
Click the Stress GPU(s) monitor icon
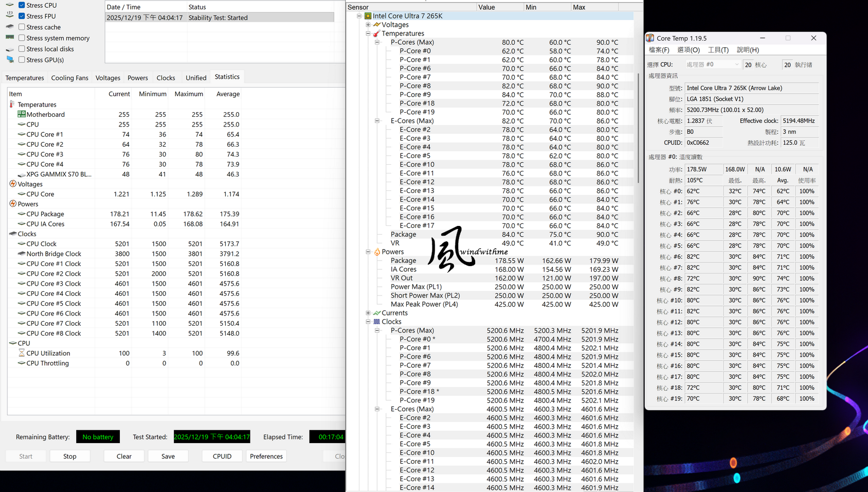point(10,60)
